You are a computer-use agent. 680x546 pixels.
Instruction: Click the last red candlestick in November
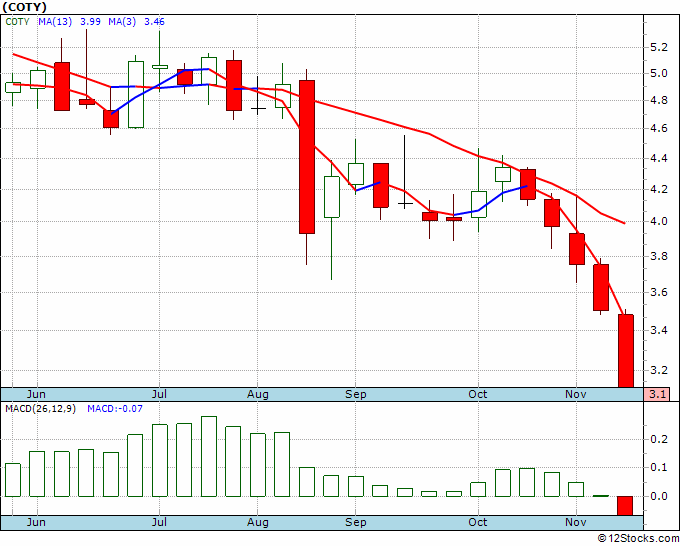point(625,351)
